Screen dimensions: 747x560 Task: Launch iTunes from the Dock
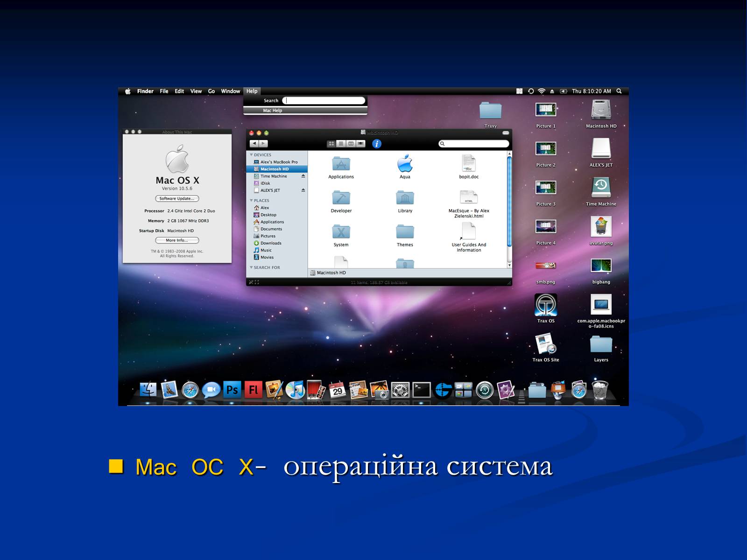pyautogui.click(x=295, y=390)
